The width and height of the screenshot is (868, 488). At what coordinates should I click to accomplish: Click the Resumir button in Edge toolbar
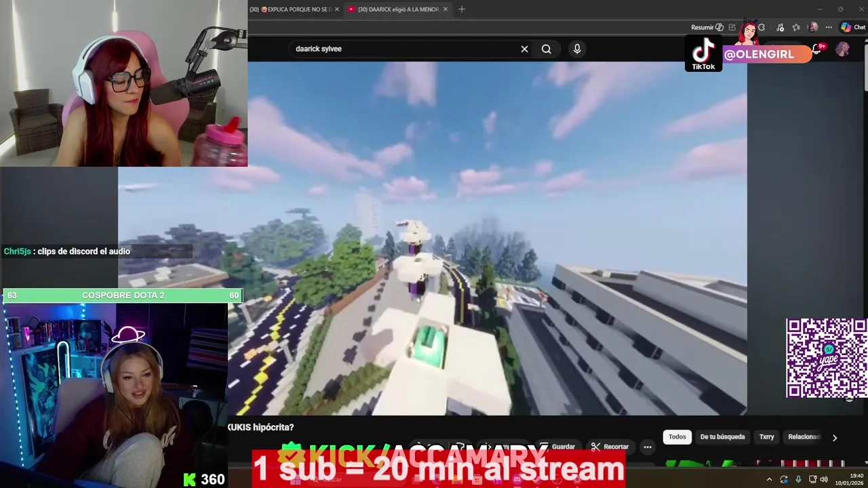click(707, 28)
